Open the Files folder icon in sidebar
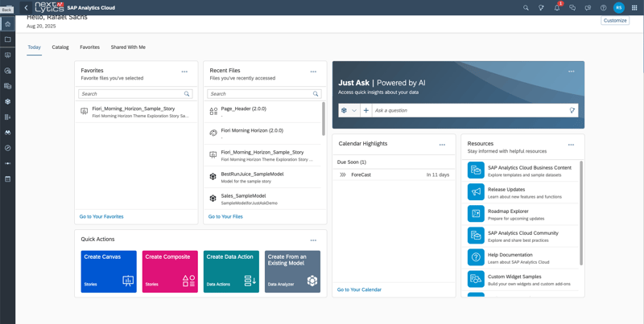Viewport: 644px width, 324px height. tap(7, 39)
